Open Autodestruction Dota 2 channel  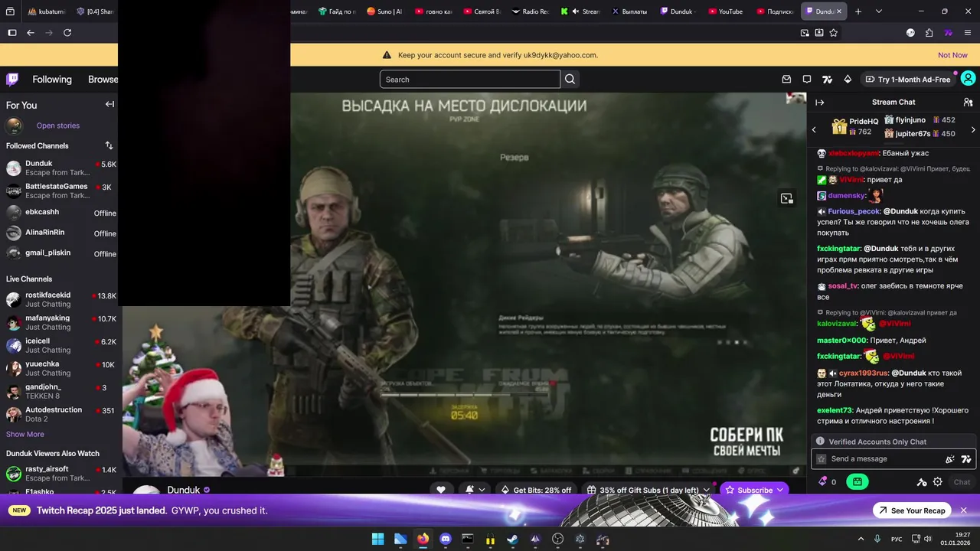[59, 414]
